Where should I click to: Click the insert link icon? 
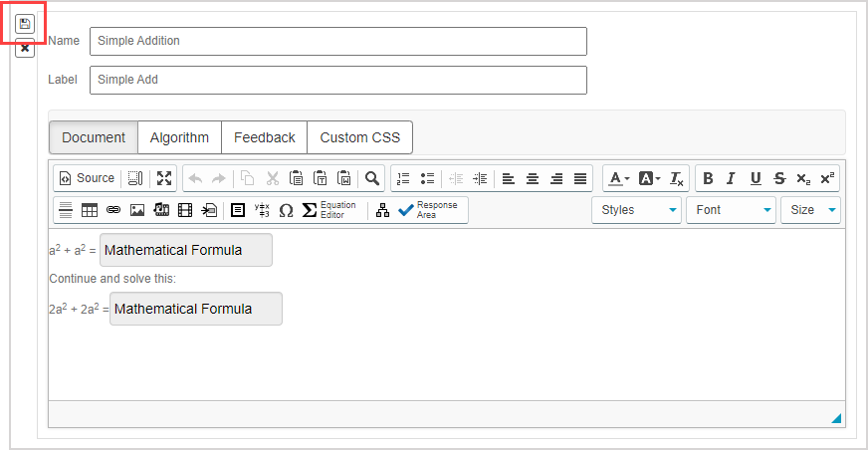tap(113, 210)
